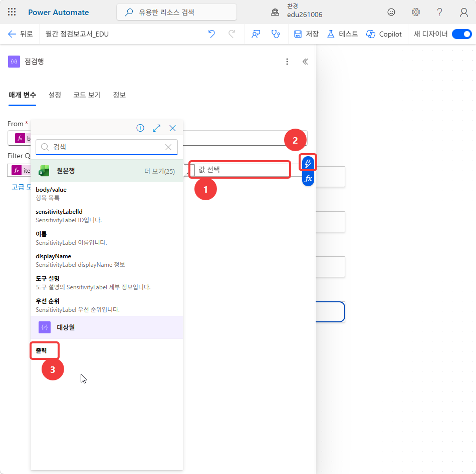The width and height of the screenshot is (476, 474).
Task: Click the flow name 월간 점검보고서_EDU
Action: tap(77, 34)
